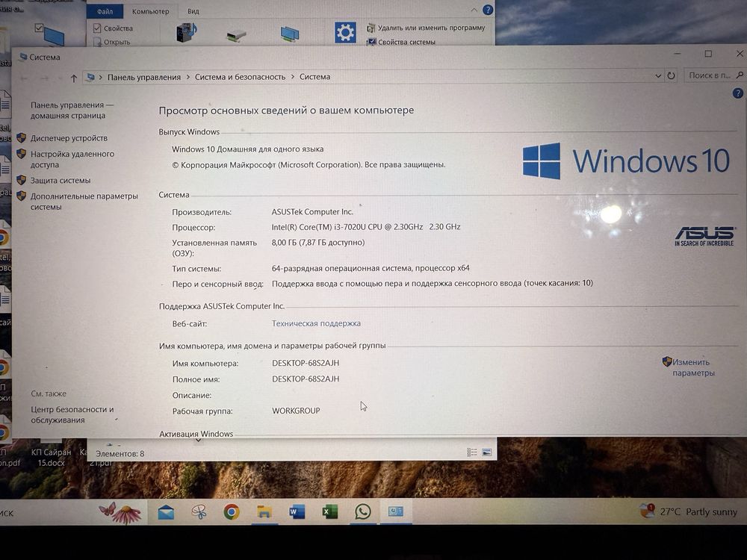This screenshot has height=560, width=747.
Task: Toggle the checkbox on the selected desktop icon
Action: [39, 28]
